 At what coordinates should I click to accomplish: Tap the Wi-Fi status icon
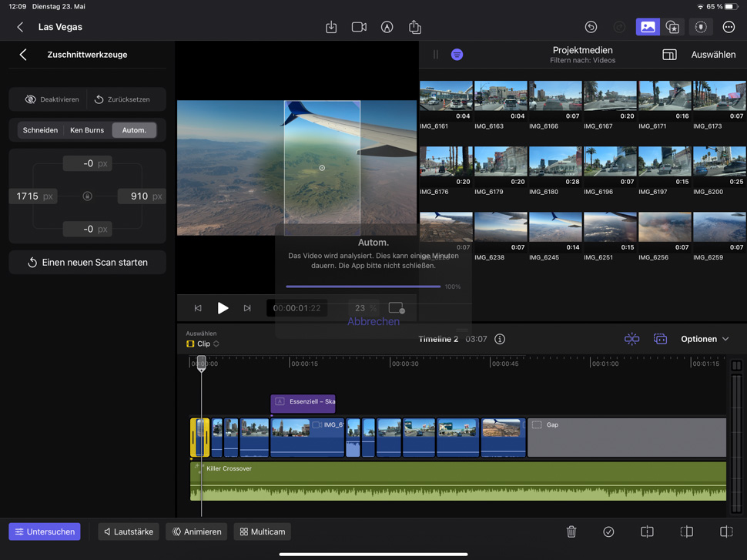700,7
